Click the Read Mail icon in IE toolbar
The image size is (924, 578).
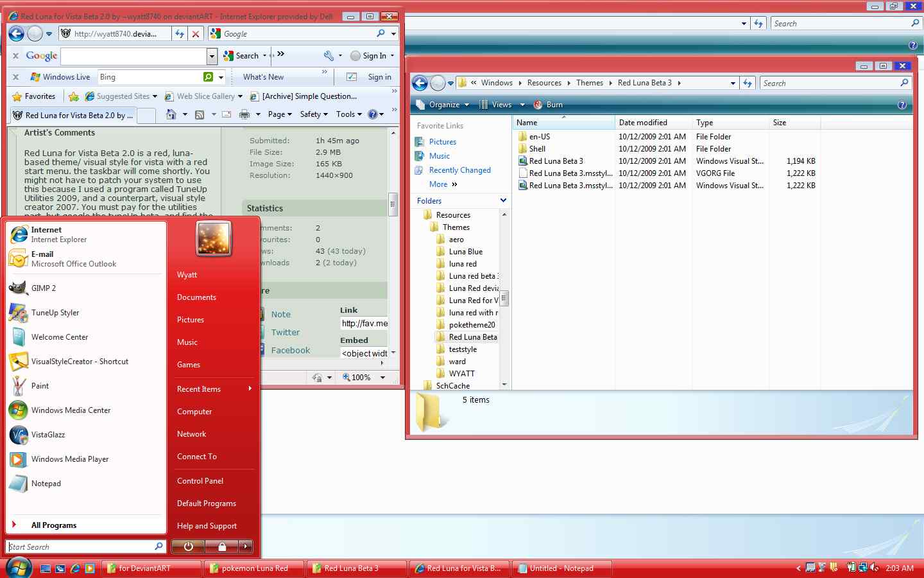pyautogui.click(x=226, y=114)
